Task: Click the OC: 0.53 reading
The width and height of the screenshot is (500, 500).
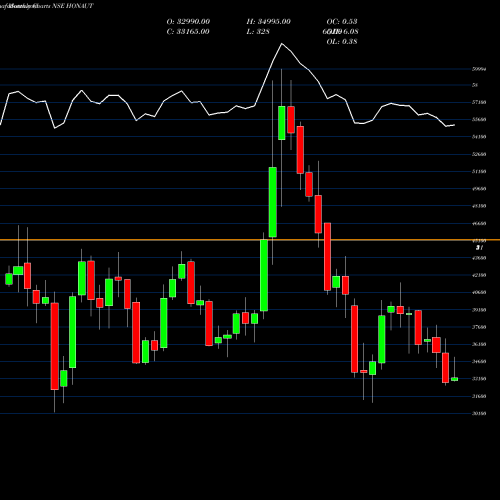Action: [x=342, y=22]
